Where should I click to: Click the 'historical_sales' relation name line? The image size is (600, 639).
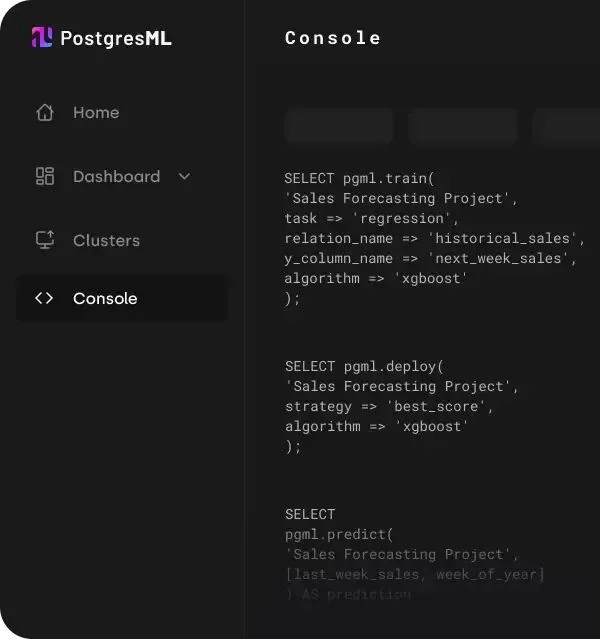[435, 238]
